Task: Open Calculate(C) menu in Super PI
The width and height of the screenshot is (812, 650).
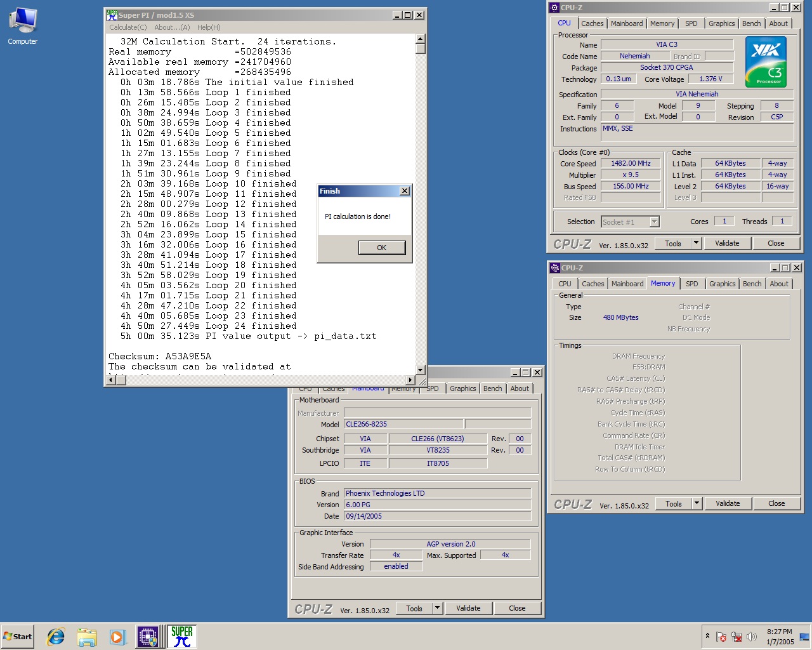Action: tap(128, 27)
